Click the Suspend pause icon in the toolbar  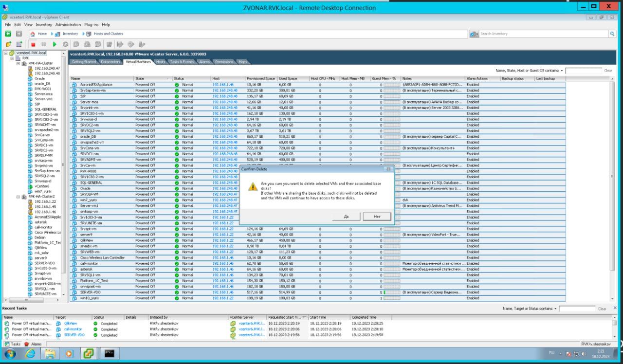pos(44,44)
